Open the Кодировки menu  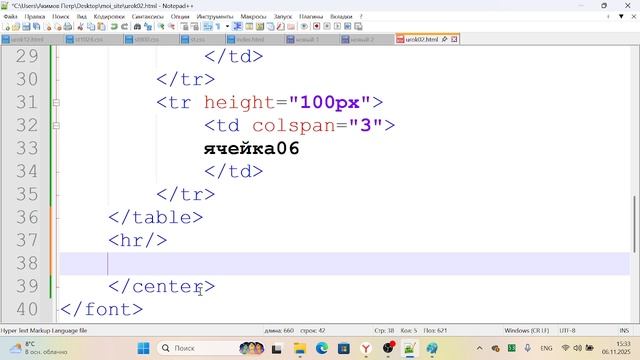pyautogui.click(x=109, y=16)
